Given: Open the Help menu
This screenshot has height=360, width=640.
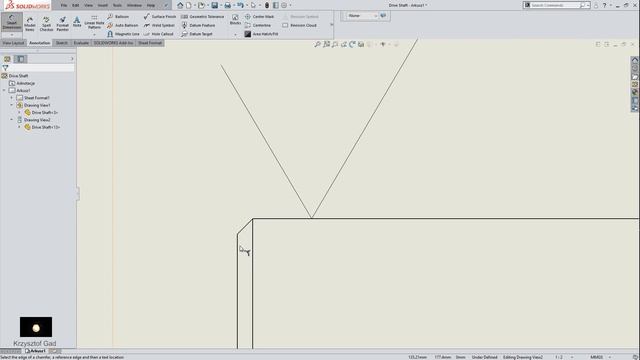Looking at the screenshot, I should pos(151,5).
